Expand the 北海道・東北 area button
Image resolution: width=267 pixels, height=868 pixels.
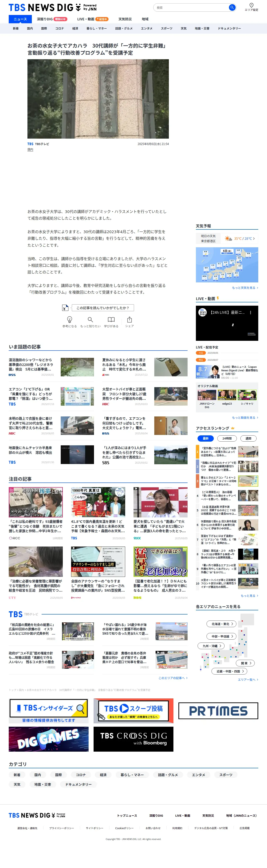tap(222, 624)
